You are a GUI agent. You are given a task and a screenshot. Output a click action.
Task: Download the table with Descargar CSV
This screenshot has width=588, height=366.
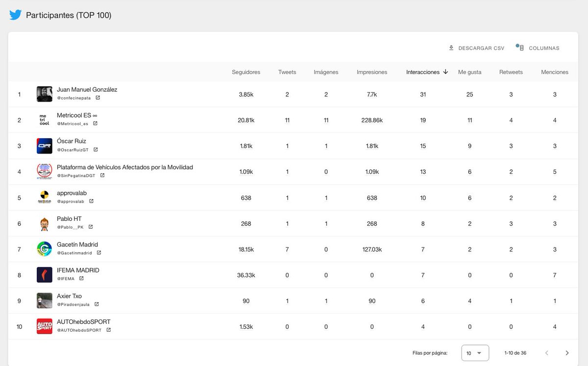pyautogui.click(x=476, y=48)
